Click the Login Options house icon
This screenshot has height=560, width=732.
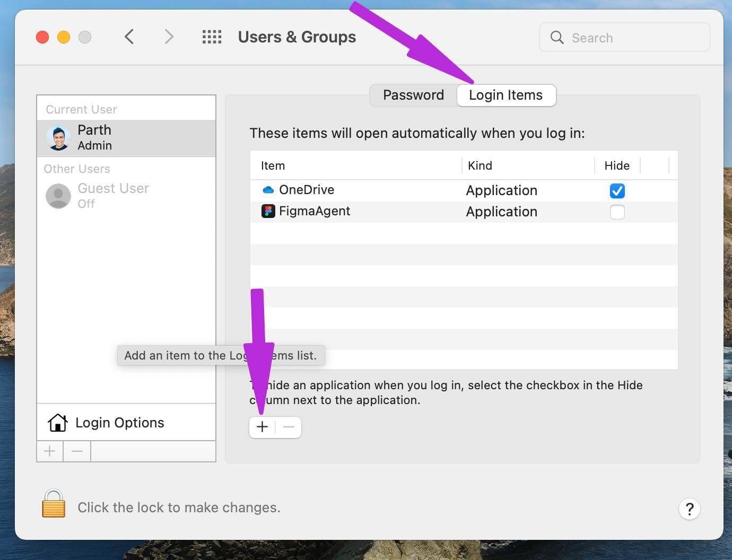57,423
